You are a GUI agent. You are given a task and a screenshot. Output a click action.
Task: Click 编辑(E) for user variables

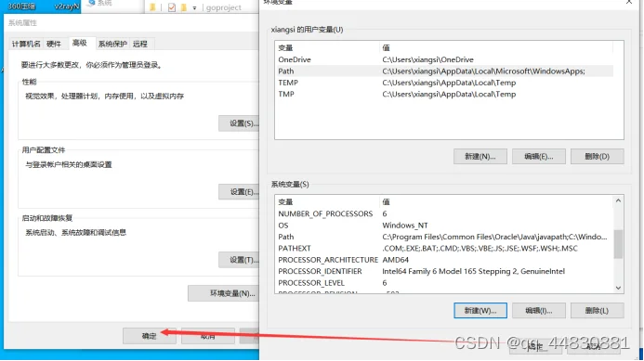538,156
